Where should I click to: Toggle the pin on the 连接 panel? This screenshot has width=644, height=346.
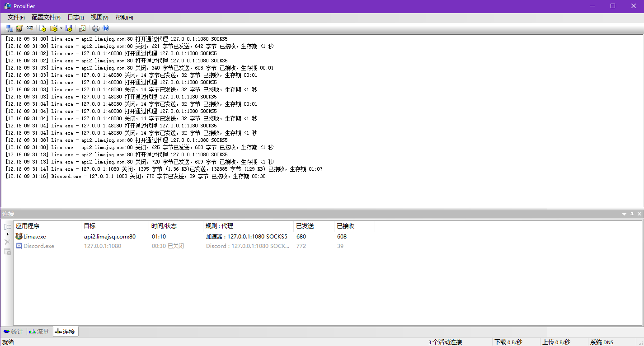tap(632, 214)
